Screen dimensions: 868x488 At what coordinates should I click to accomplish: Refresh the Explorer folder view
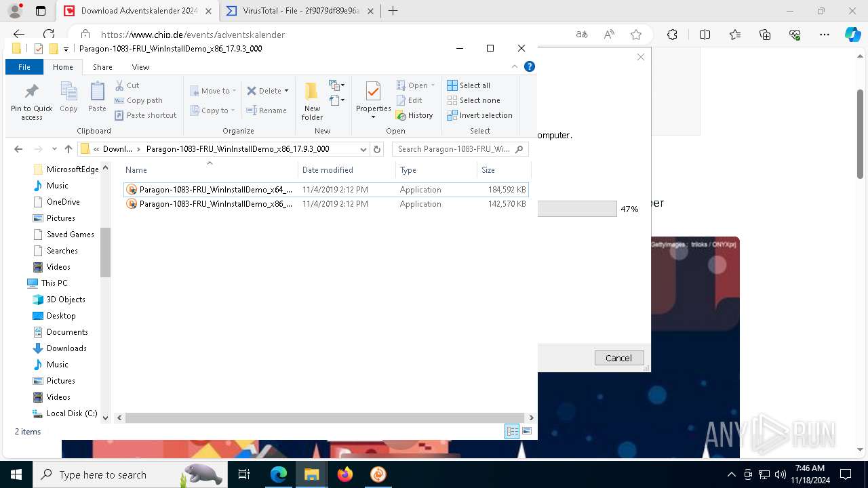(x=378, y=149)
